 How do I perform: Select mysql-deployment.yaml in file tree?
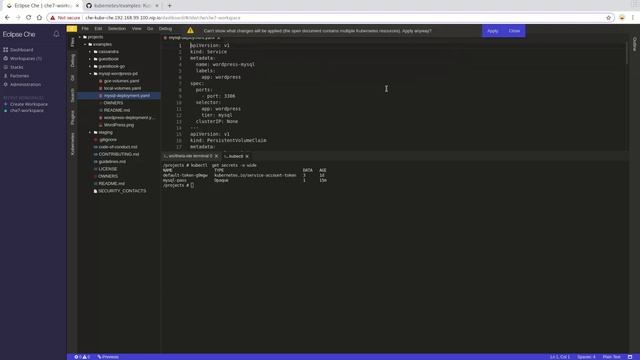coord(127,96)
